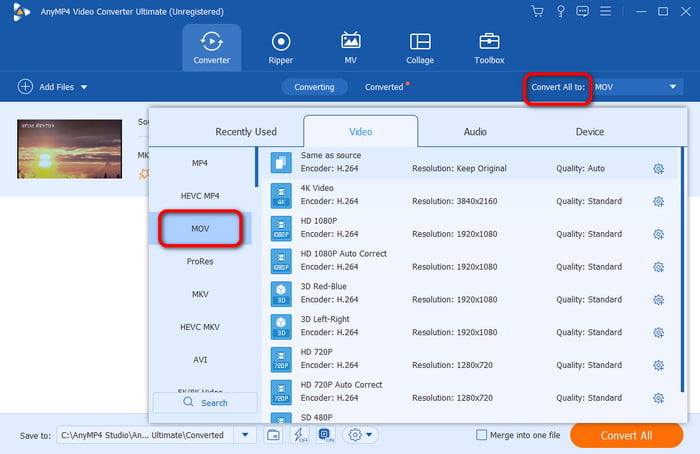Expand the Save to path dropdown
The height and width of the screenshot is (454, 700).
(x=245, y=435)
